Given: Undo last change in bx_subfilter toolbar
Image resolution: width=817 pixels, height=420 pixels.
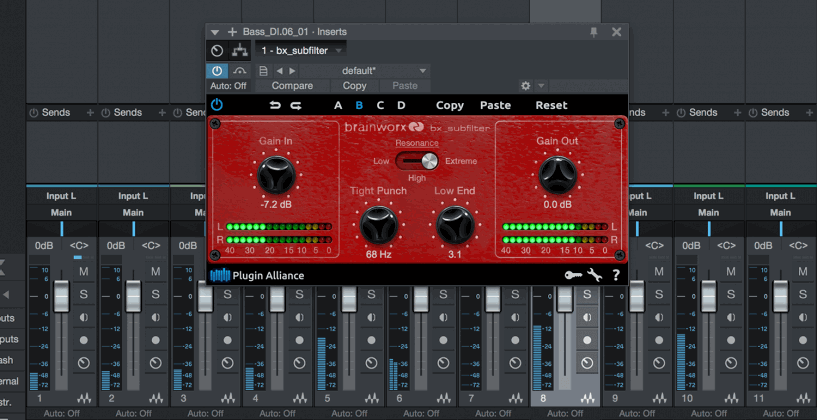Looking at the screenshot, I should coord(275,106).
